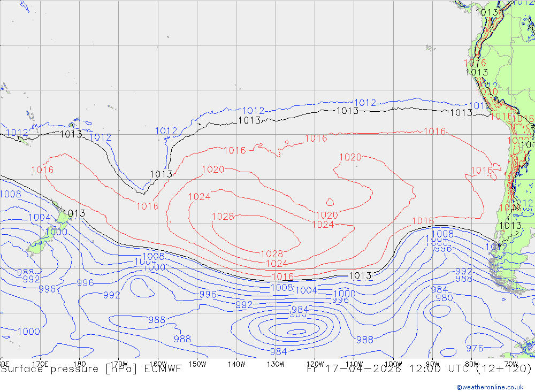Image resolution: width=535 pixels, height=392 pixels.
Task: Select the red 1016 label northwest of New Zealand
Action: pyautogui.click(x=42, y=170)
